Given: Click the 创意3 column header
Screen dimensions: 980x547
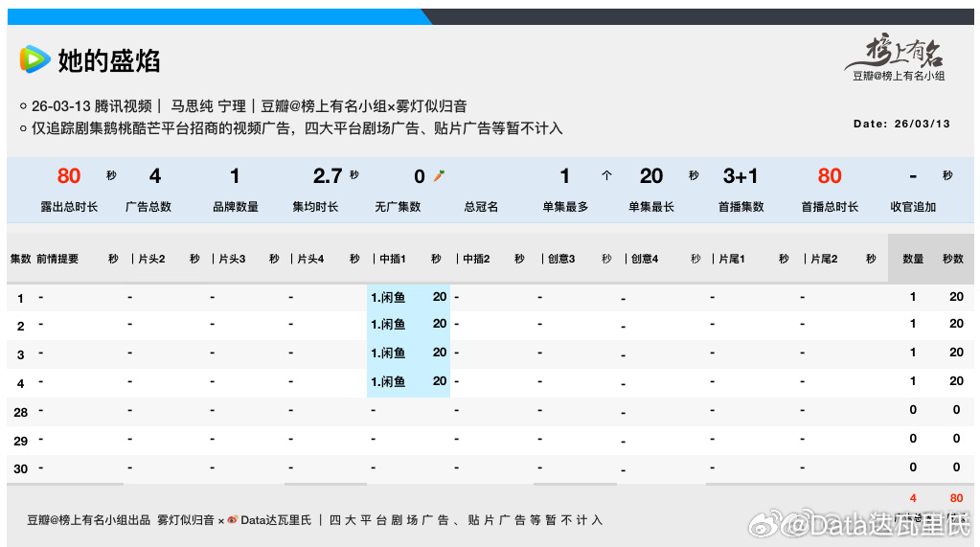Looking at the screenshot, I should coord(561,259).
